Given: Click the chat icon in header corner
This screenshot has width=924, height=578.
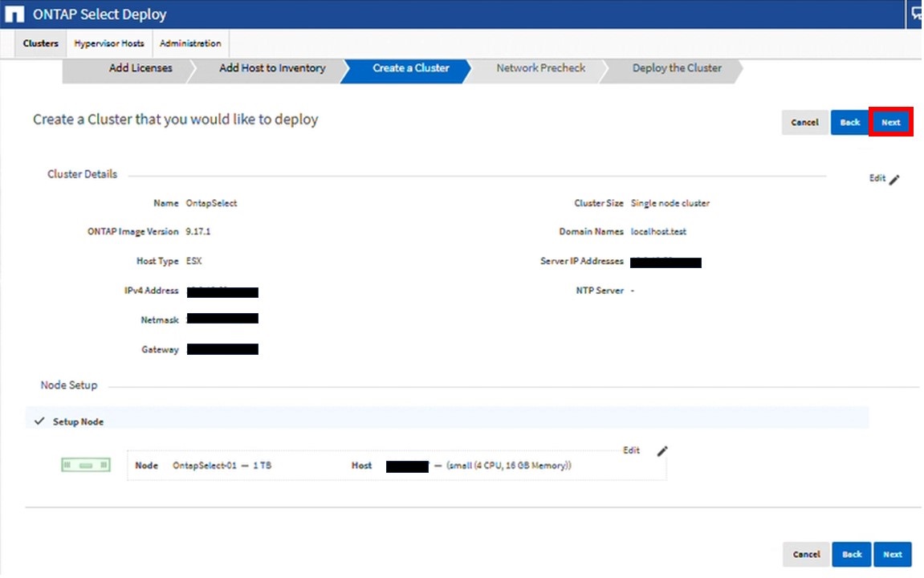Looking at the screenshot, I should (916, 14).
